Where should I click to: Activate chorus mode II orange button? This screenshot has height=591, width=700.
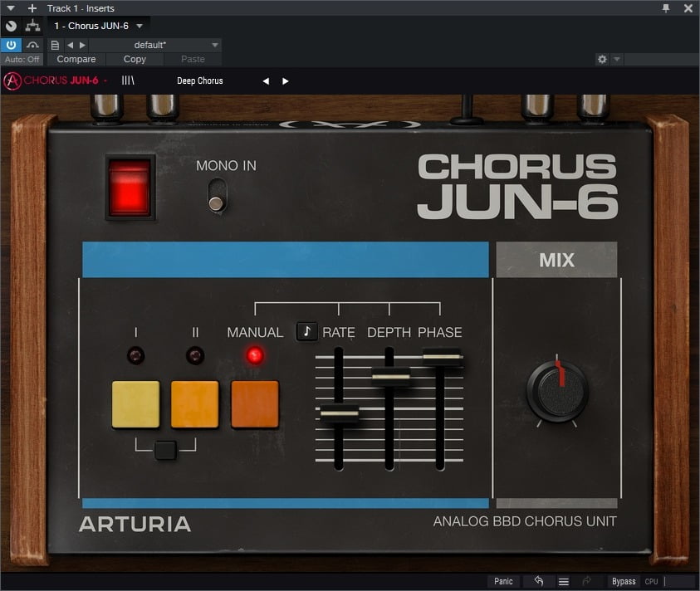195,404
